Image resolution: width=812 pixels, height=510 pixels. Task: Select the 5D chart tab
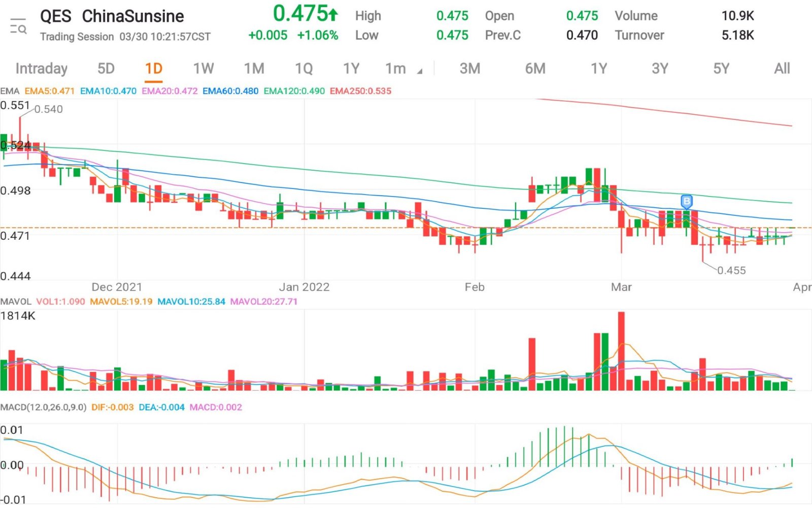(x=106, y=69)
